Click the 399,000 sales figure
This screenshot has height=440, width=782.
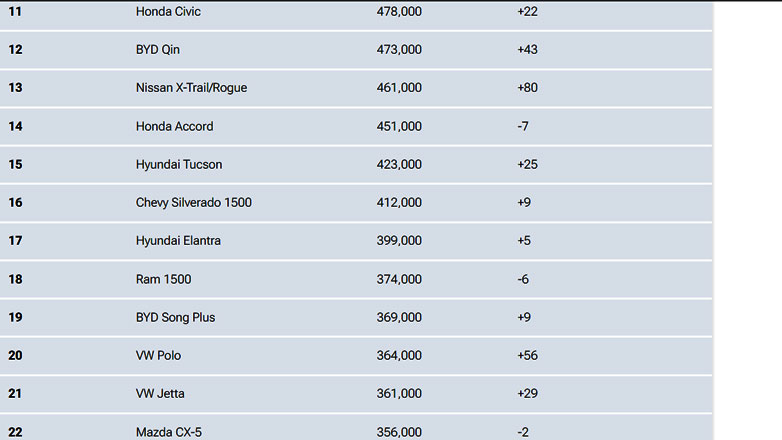pos(398,241)
